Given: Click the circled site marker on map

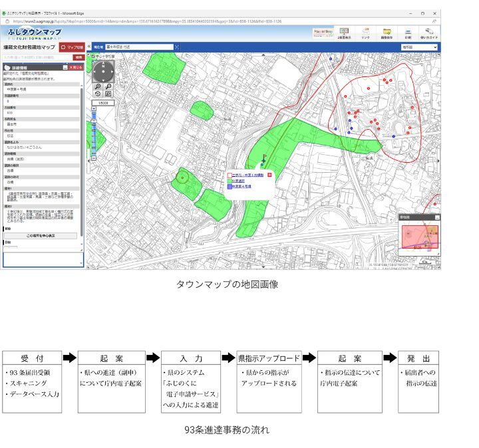Looking at the screenshot, I should (x=182, y=177).
